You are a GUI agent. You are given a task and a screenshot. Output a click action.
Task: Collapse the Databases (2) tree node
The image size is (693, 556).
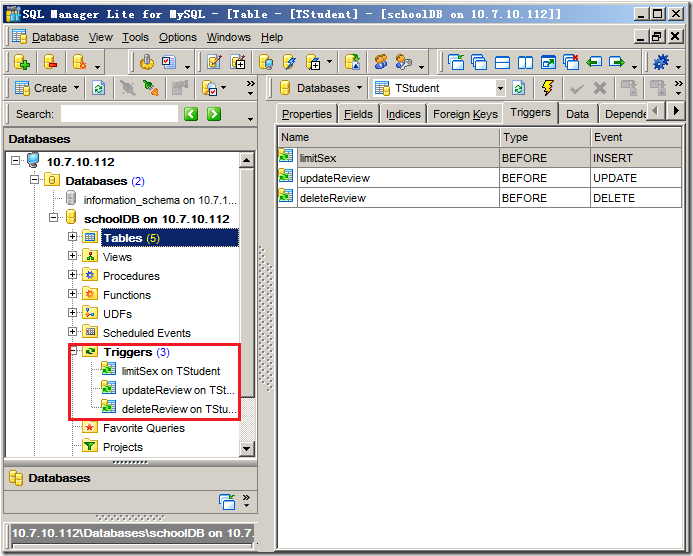tap(34, 179)
